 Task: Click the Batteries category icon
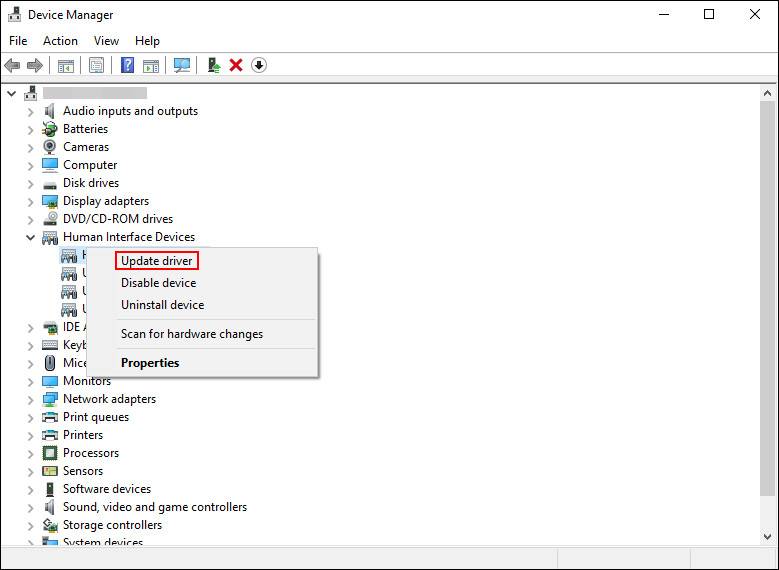point(50,129)
